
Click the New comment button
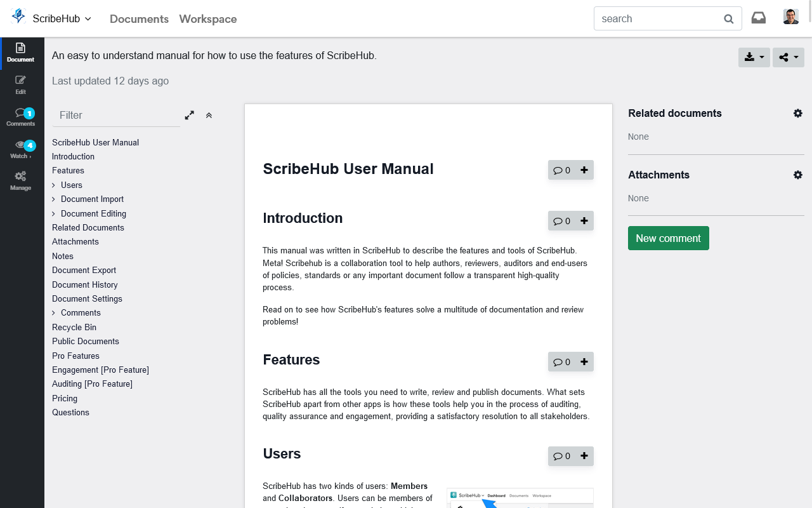tap(669, 238)
